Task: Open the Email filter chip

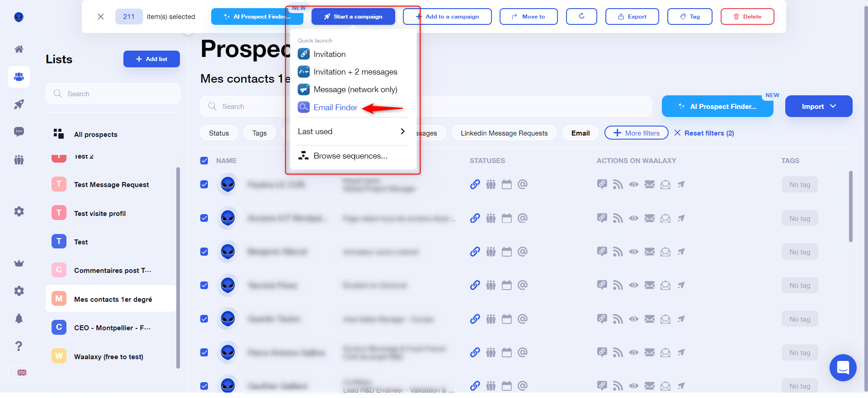Action: point(580,133)
